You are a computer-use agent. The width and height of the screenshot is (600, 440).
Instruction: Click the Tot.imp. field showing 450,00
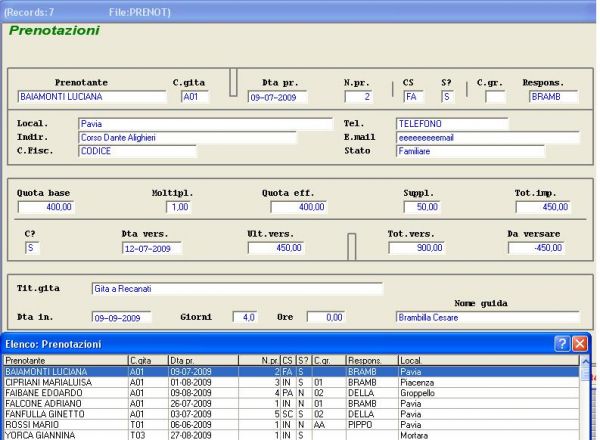click(543, 207)
